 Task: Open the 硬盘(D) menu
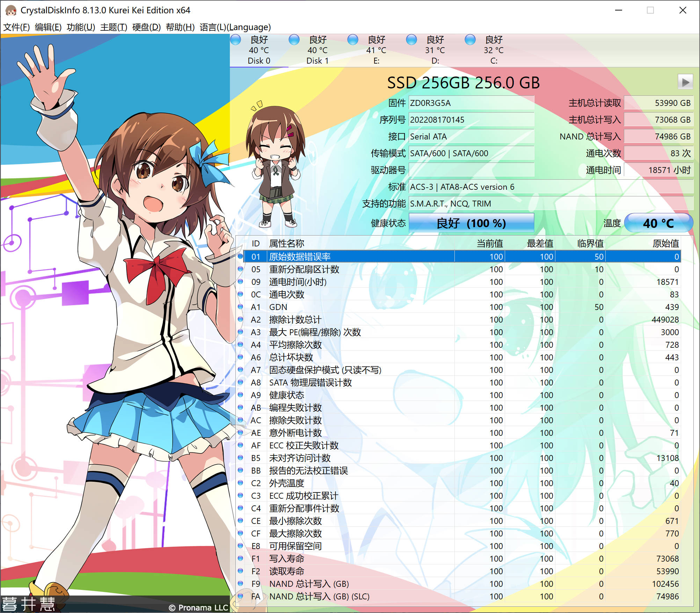point(146,27)
